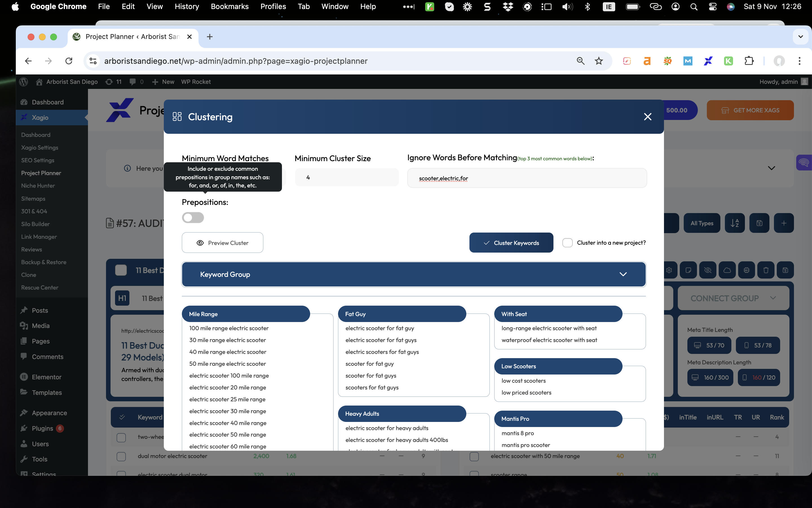Check Cluster into a new project
The height and width of the screenshot is (508, 812).
[x=567, y=243]
